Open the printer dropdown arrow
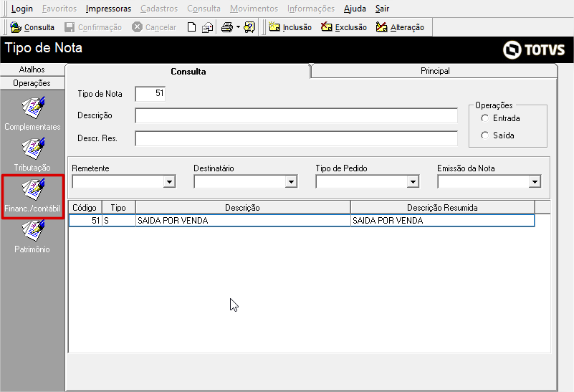This screenshot has width=574, height=392. click(238, 27)
